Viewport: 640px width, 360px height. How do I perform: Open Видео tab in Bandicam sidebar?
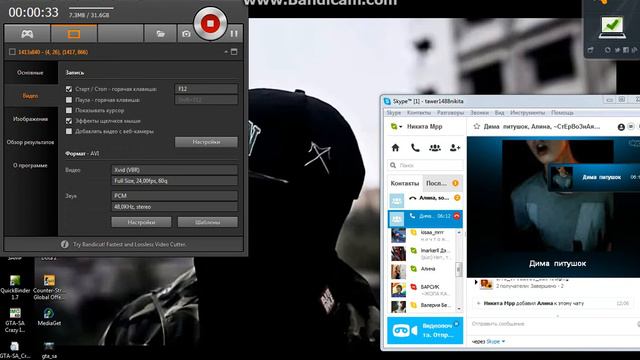coord(31,96)
